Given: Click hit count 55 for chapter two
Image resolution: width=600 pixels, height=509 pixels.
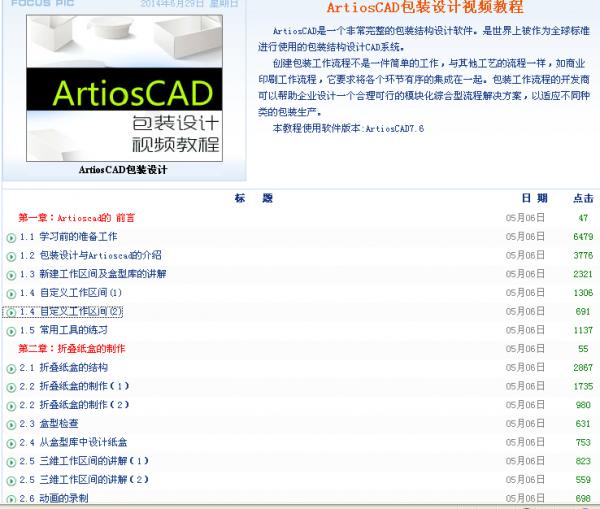Looking at the screenshot, I should click(583, 349).
